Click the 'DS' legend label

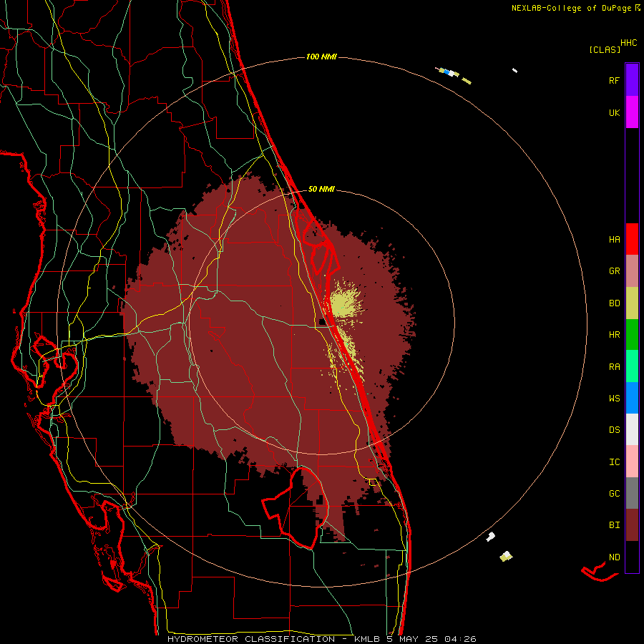point(614,430)
